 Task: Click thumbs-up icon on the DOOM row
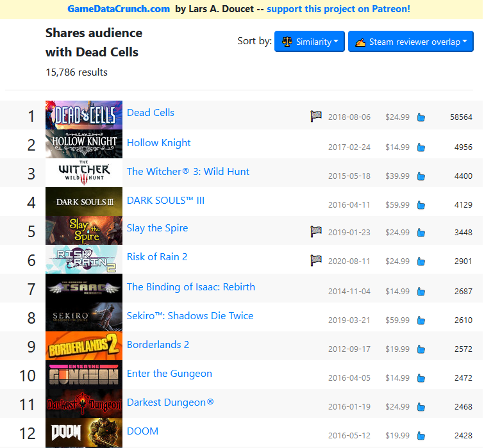click(421, 436)
